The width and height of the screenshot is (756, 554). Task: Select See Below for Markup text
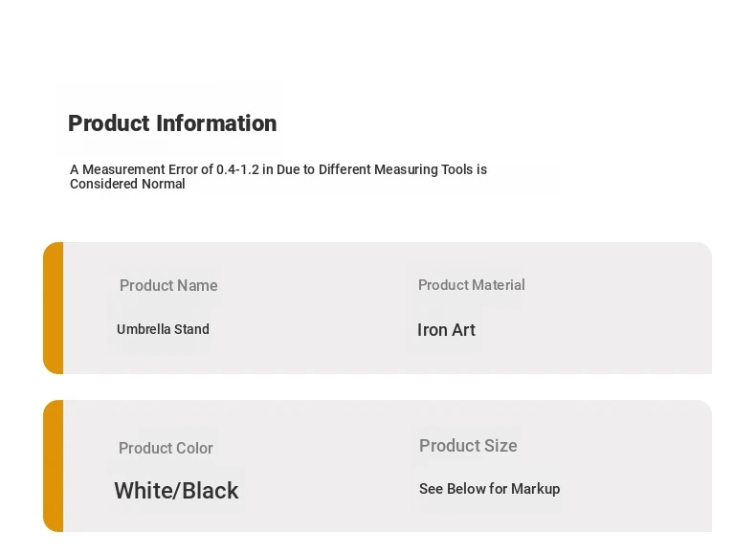[x=489, y=489]
